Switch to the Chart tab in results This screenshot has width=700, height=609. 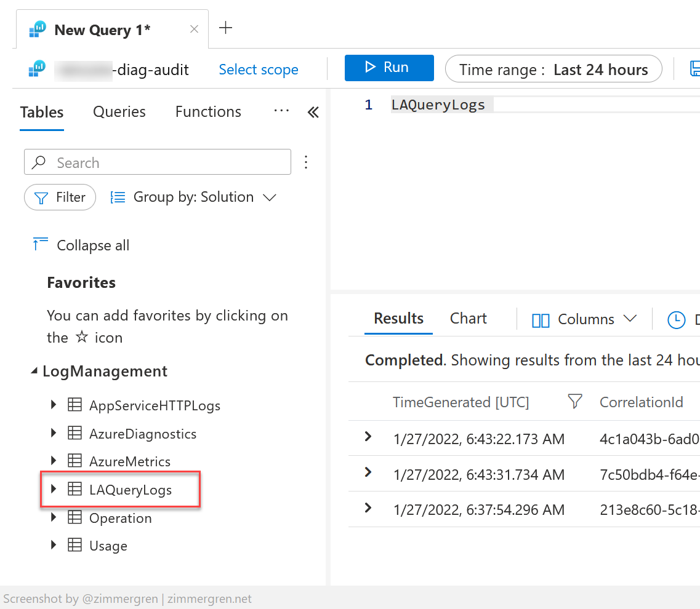pyautogui.click(x=468, y=318)
